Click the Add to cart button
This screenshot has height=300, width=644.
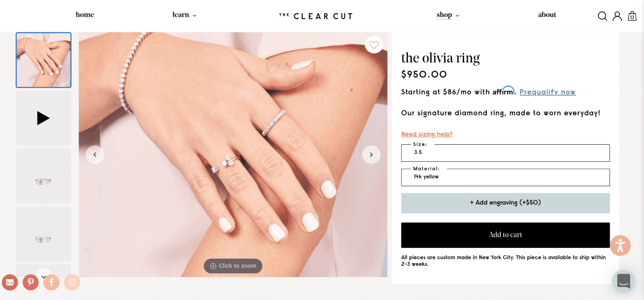coord(505,235)
